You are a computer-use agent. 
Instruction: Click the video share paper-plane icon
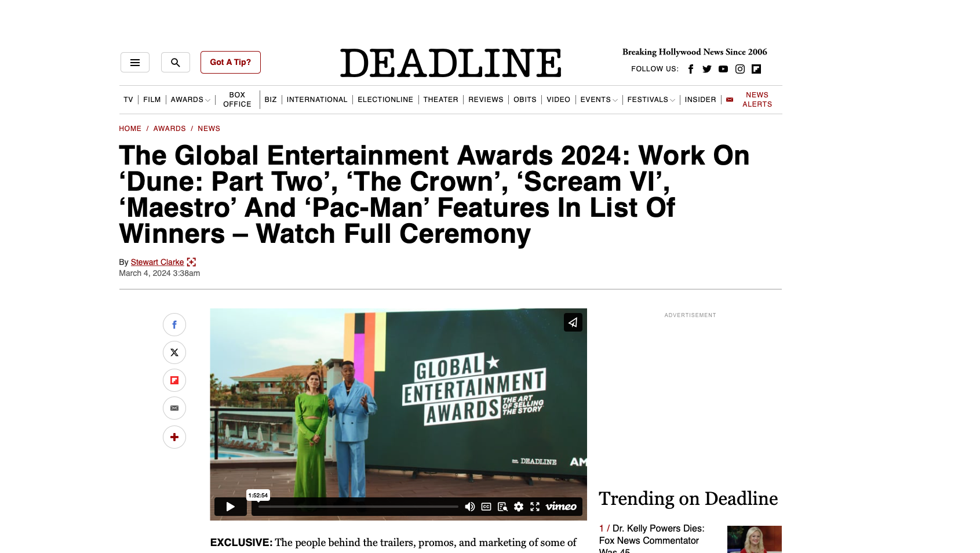click(x=573, y=322)
